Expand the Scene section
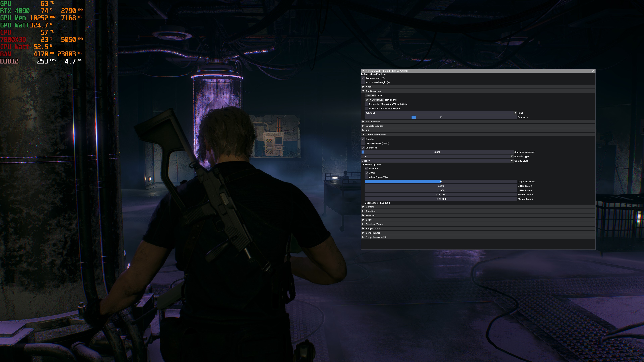Screen dimensions: 644x362 pyautogui.click(x=478, y=220)
